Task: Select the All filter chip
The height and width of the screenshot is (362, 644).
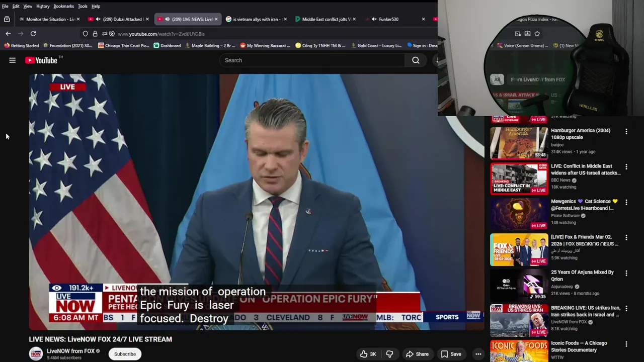Action: tap(497, 79)
